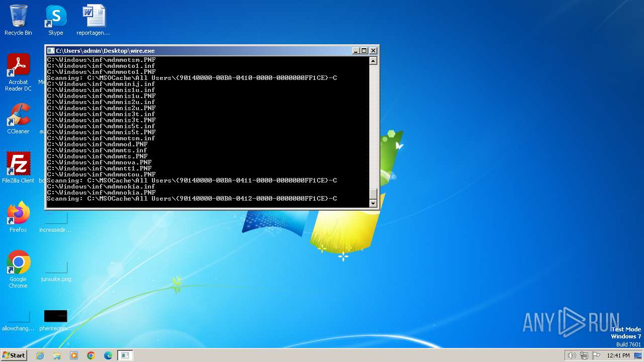
Task: Open Microsoft Edge from taskbar
Action: point(108,355)
